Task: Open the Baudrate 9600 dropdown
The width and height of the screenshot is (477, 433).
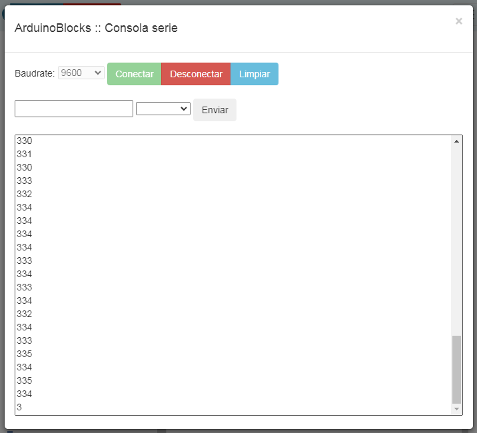Action: coord(81,73)
